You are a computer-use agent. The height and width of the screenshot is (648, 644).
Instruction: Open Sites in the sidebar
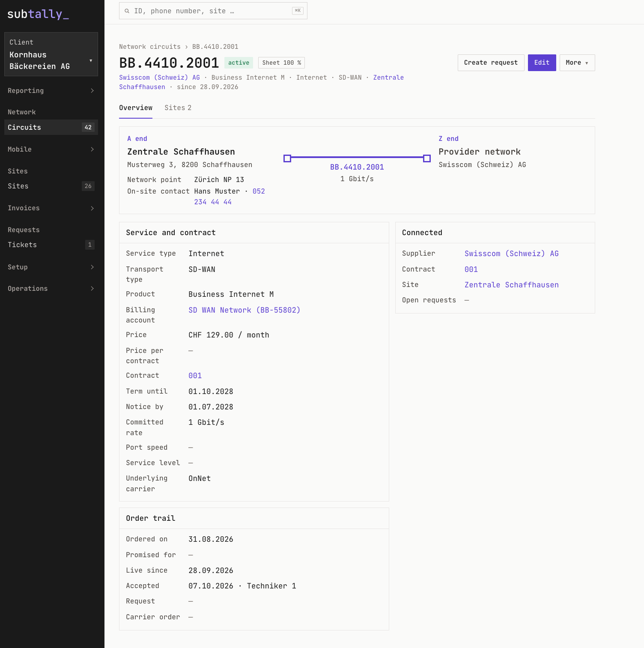51,186
